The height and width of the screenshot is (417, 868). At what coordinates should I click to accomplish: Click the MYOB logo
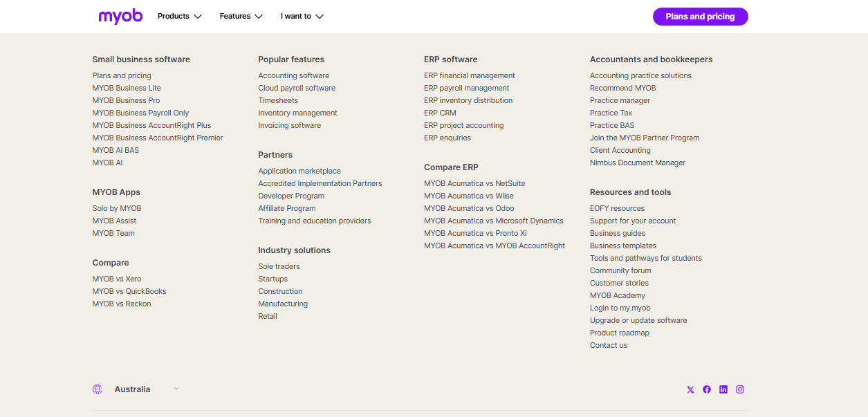click(120, 16)
